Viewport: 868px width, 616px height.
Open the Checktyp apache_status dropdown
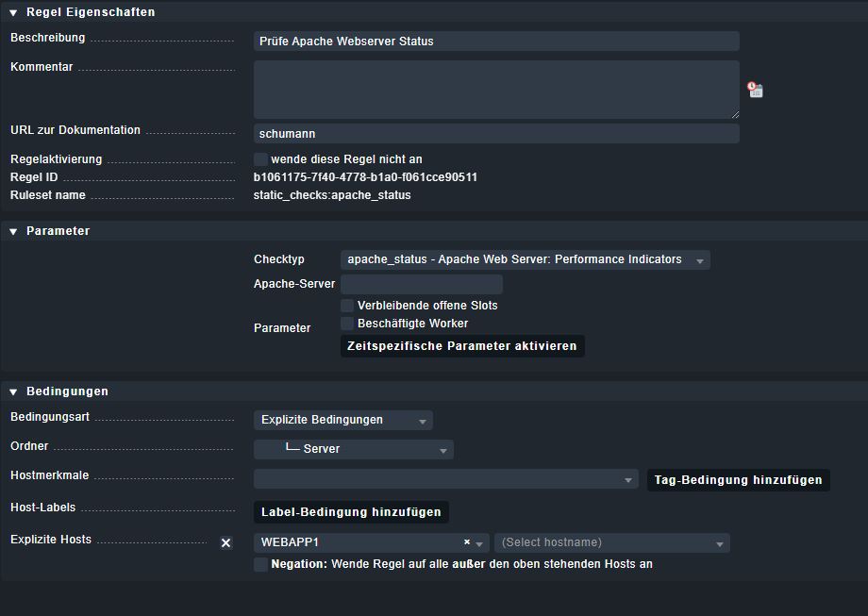525,259
